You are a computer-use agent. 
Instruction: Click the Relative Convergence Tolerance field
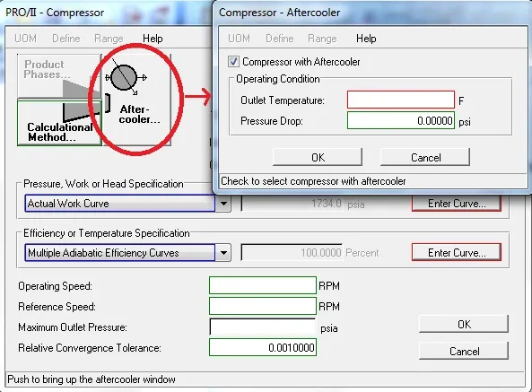(x=263, y=347)
